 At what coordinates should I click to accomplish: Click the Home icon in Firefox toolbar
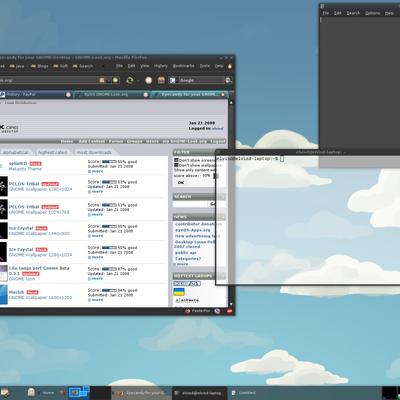point(161,80)
